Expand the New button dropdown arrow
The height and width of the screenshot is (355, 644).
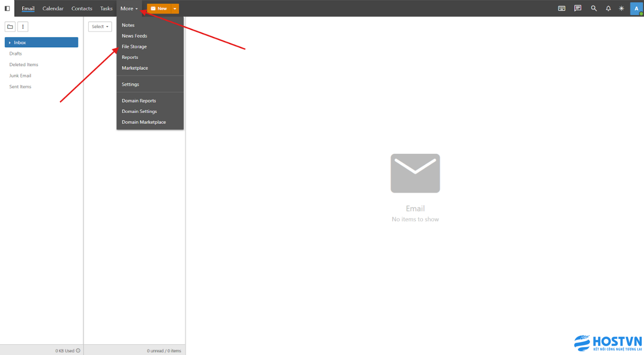tap(175, 9)
